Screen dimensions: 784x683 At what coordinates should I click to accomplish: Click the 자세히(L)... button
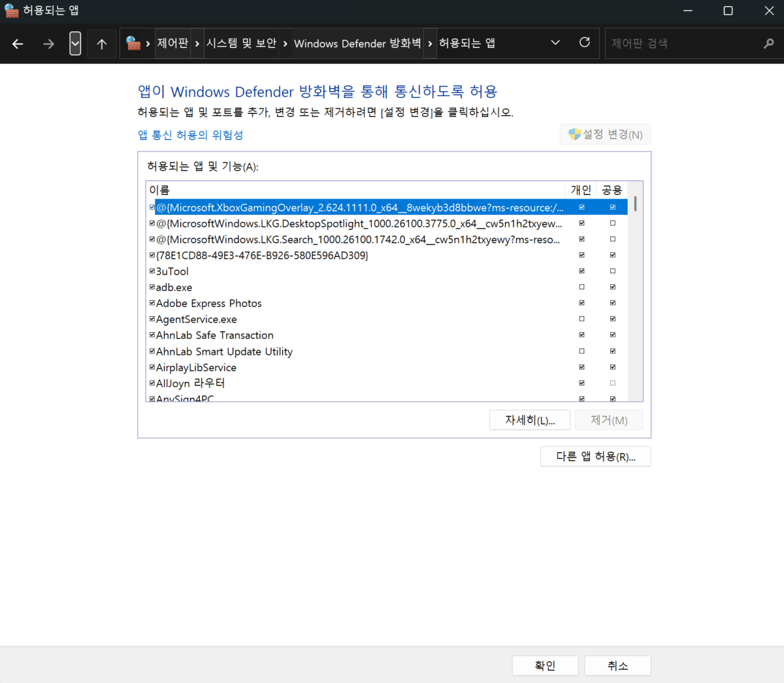(x=530, y=420)
